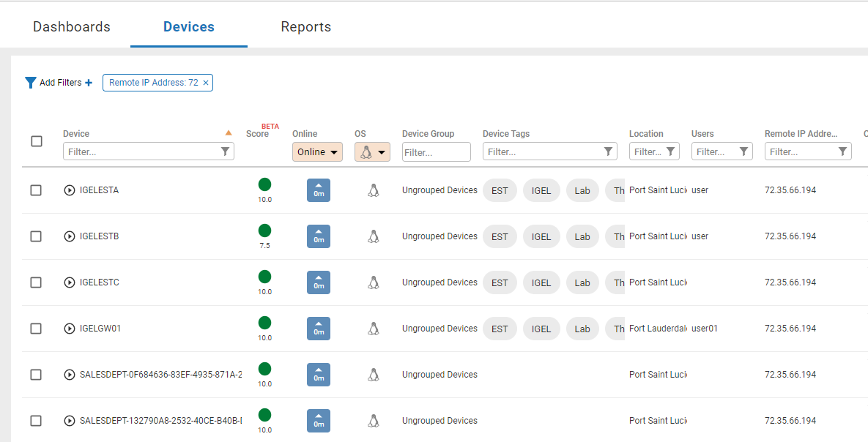Click the Linux OS icon for IGELGW01

pyautogui.click(x=373, y=329)
